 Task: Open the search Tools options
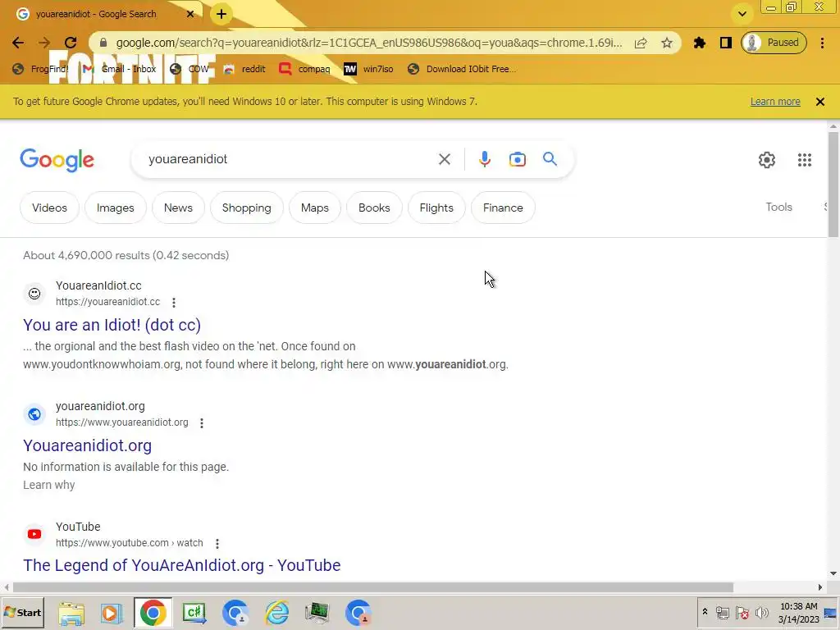pos(778,208)
